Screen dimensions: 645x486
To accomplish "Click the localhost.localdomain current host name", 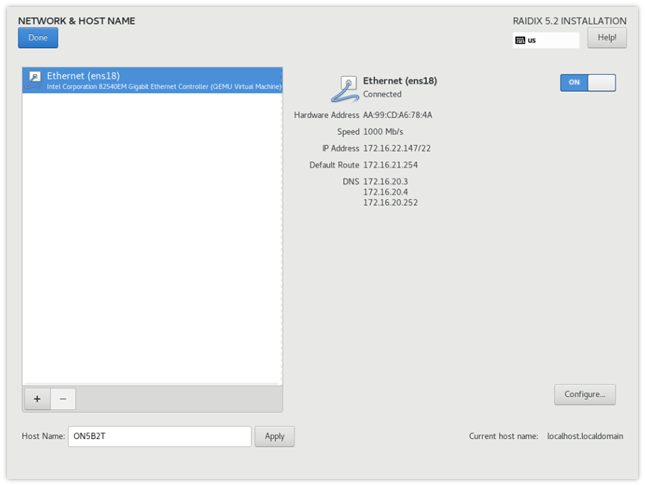I will coord(586,436).
